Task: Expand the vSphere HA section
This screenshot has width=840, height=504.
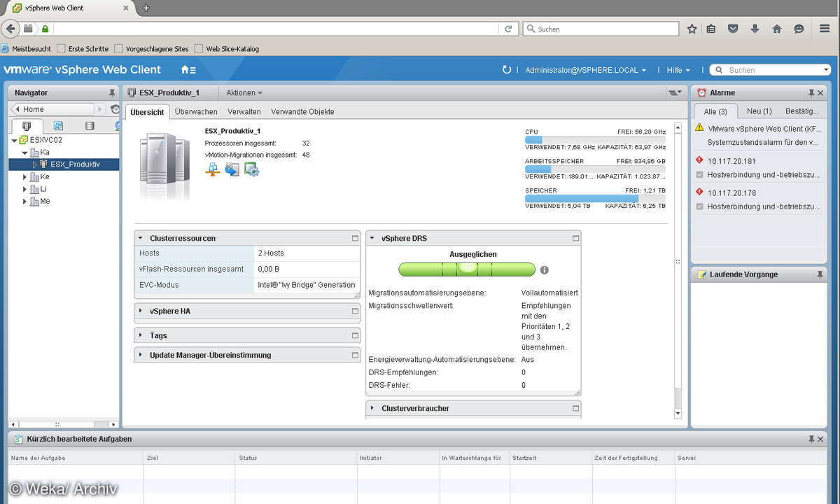Action: (141, 311)
